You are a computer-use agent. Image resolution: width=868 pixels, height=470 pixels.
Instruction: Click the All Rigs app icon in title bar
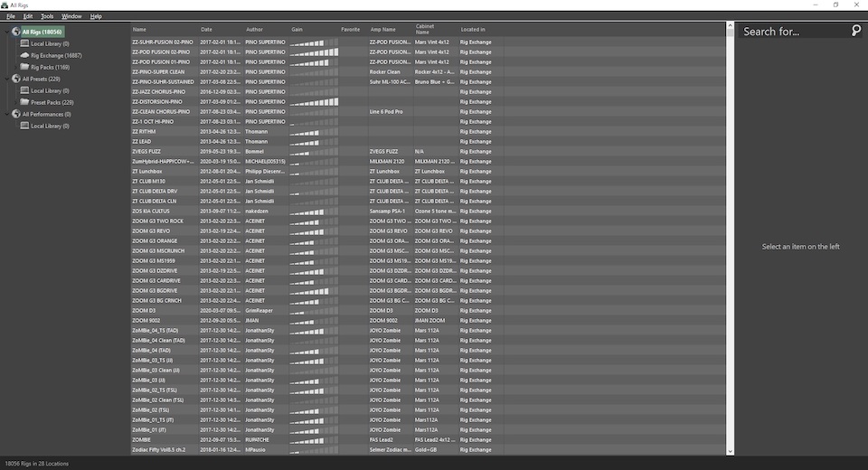(x=5, y=5)
